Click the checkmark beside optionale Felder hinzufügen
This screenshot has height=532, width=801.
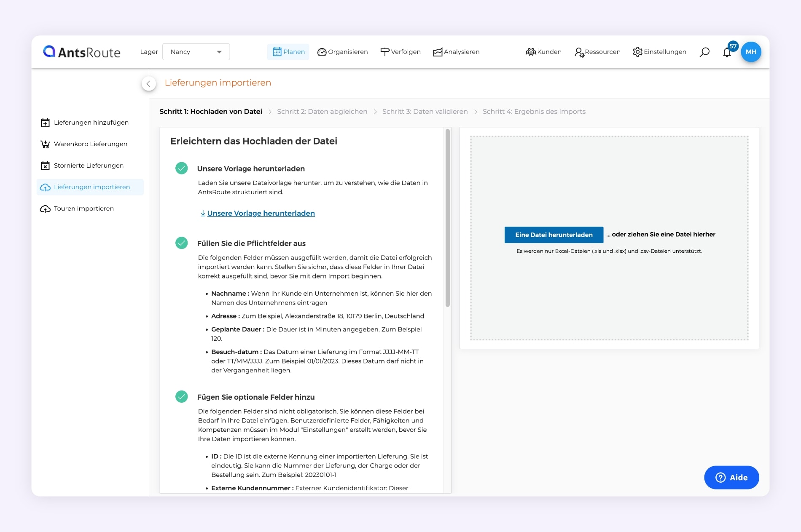point(182,396)
